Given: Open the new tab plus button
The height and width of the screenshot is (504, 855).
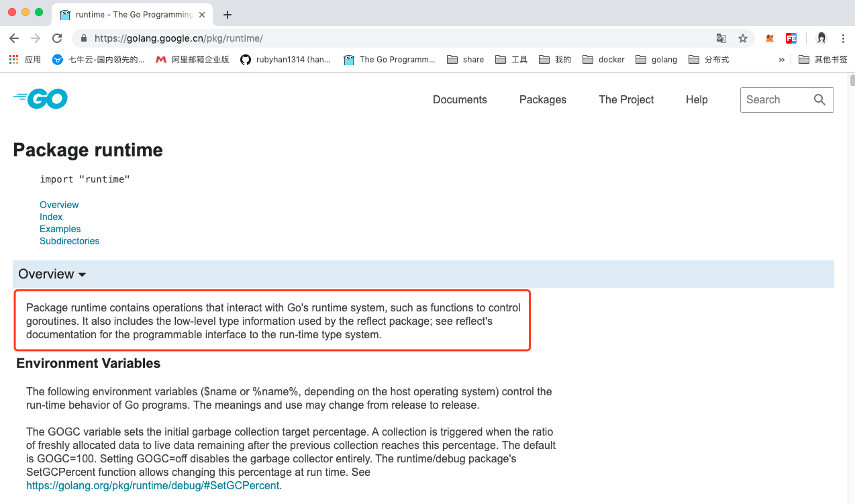Looking at the screenshot, I should coord(228,14).
